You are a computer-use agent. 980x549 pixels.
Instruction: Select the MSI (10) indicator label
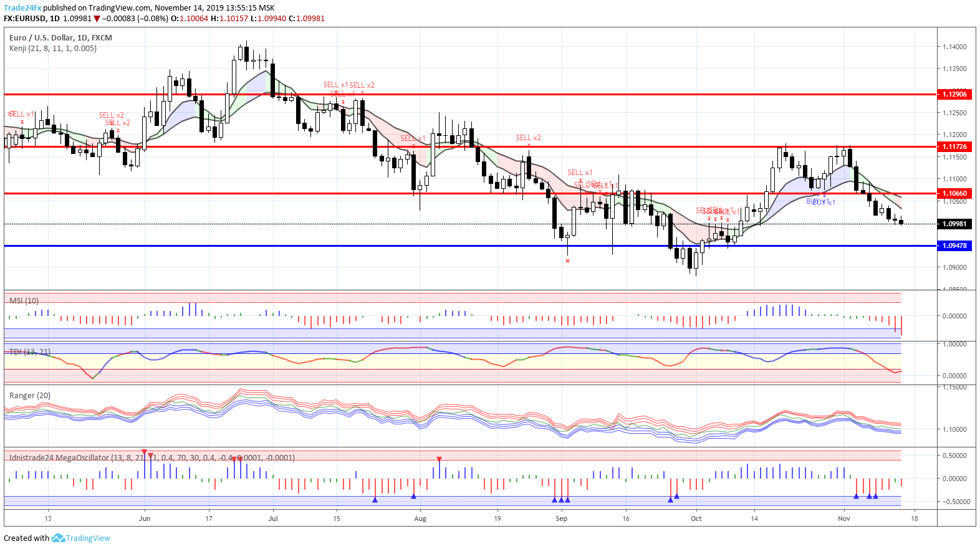click(x=24, y=300)
